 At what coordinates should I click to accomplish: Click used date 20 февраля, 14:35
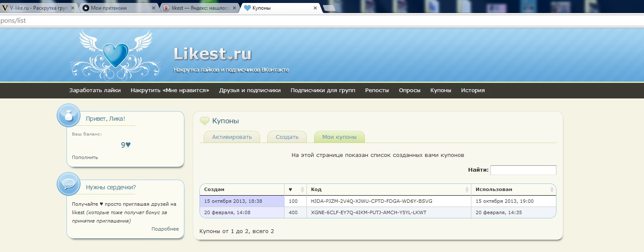click(499, 212)
